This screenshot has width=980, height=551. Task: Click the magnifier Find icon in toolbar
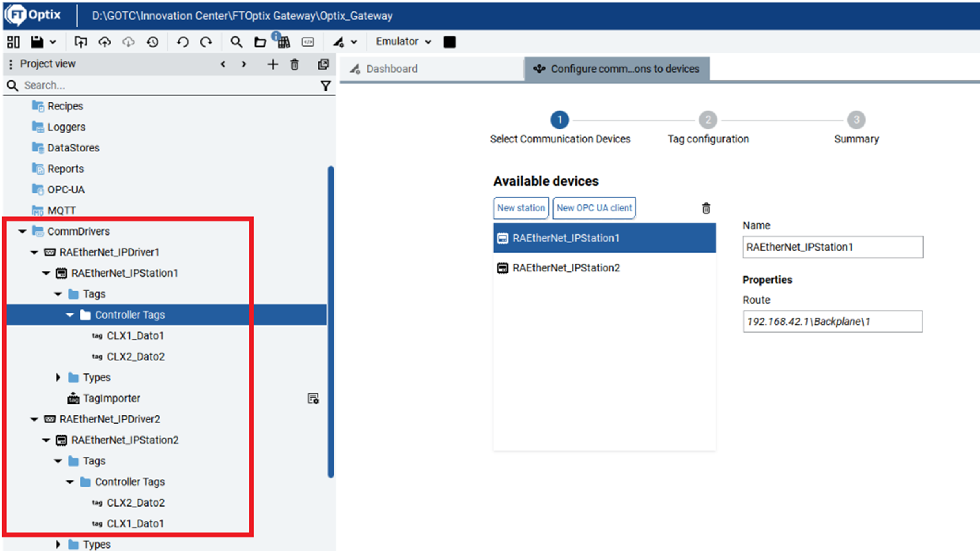[236, 42]
